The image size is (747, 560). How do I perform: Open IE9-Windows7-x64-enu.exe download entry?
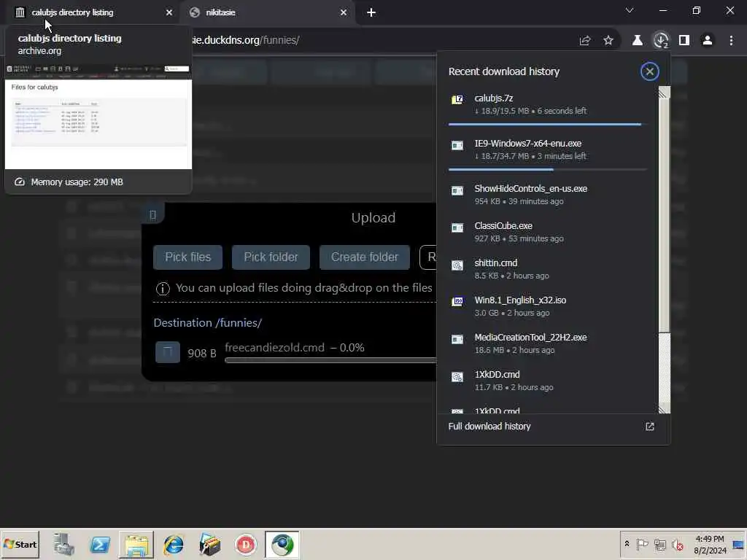[547, 149]
